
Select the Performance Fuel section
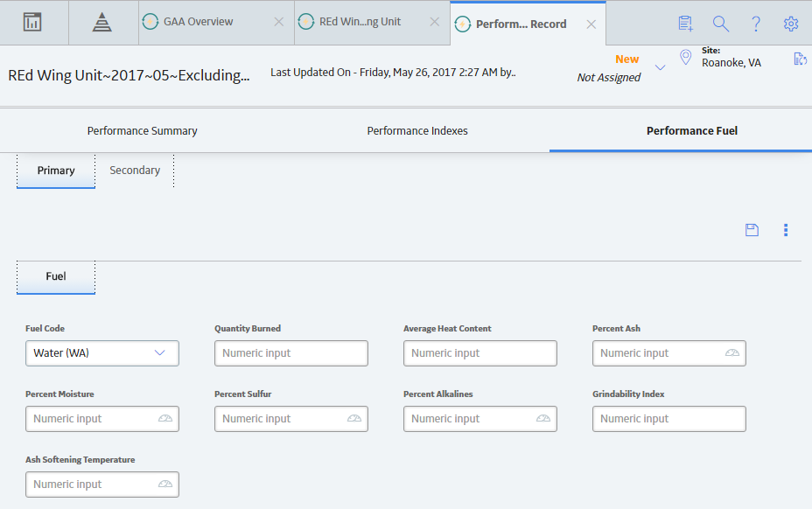(x=692, y=131)
